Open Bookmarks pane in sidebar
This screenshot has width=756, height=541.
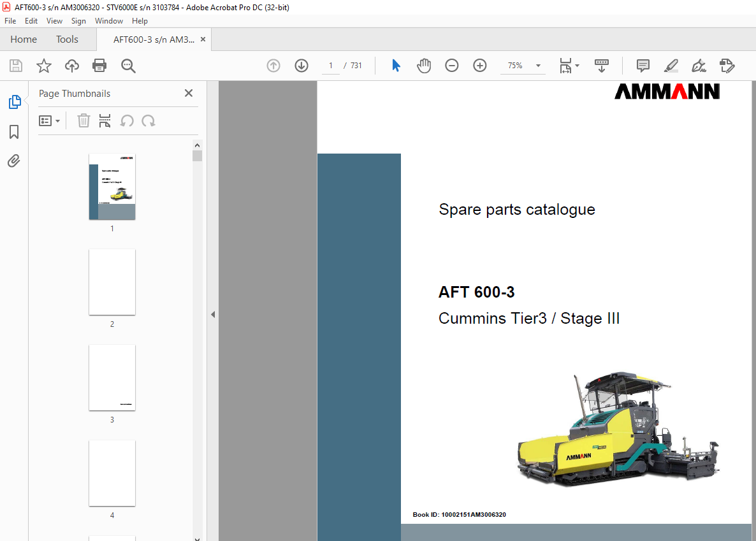(x=14, y=132)
